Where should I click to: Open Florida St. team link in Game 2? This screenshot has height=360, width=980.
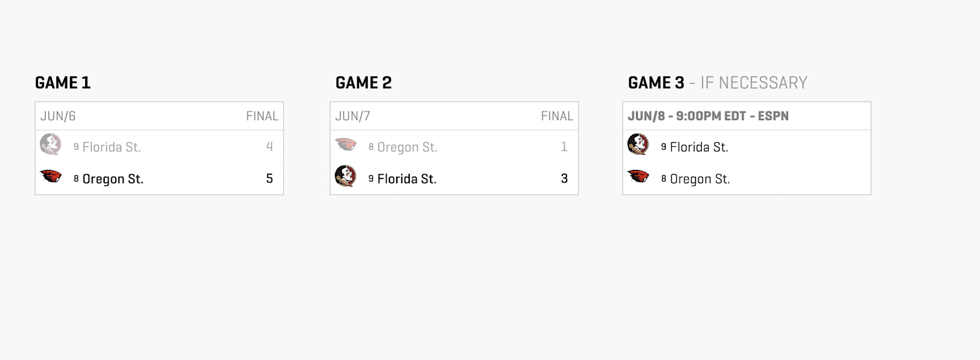pyautogui.click(x=407, y=179)
